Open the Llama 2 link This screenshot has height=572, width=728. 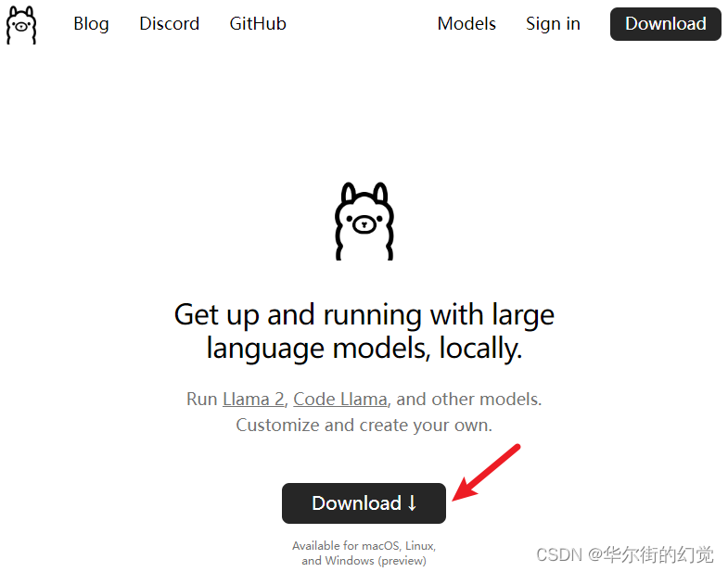(253, 400)
